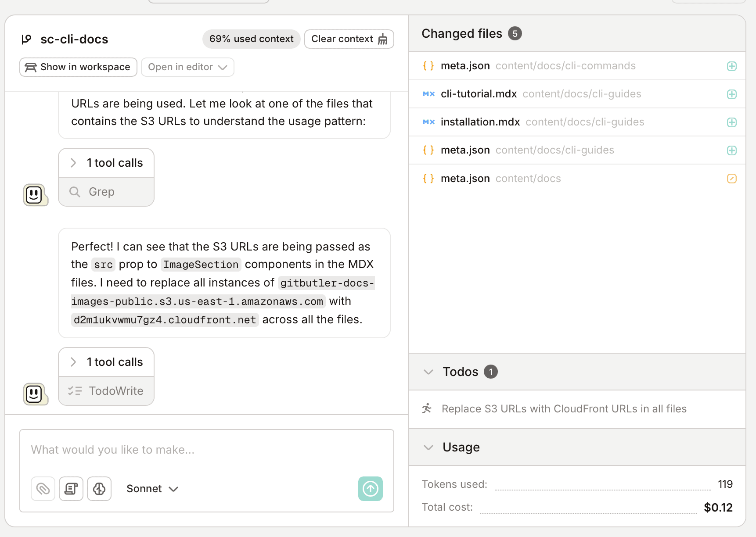Viewport: 756px width, 537px height.
Task: Click the branch icon beside sc-cli-docs
Action: [x=27, y=39]
